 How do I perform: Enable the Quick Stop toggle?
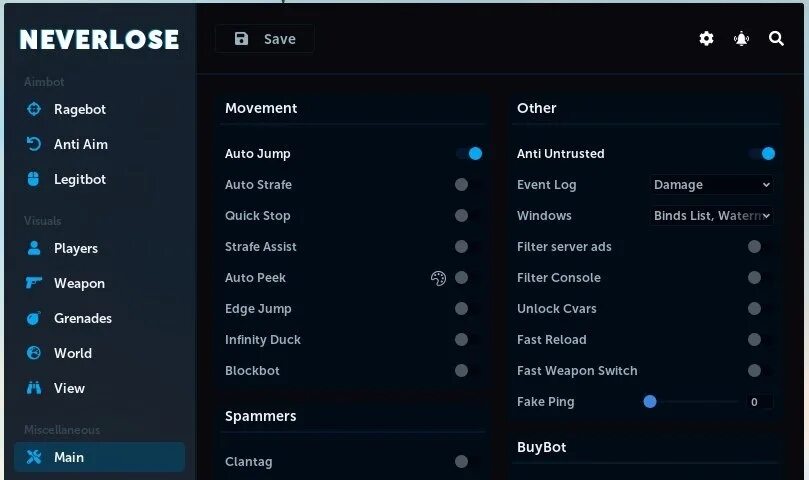coord(468,215)
